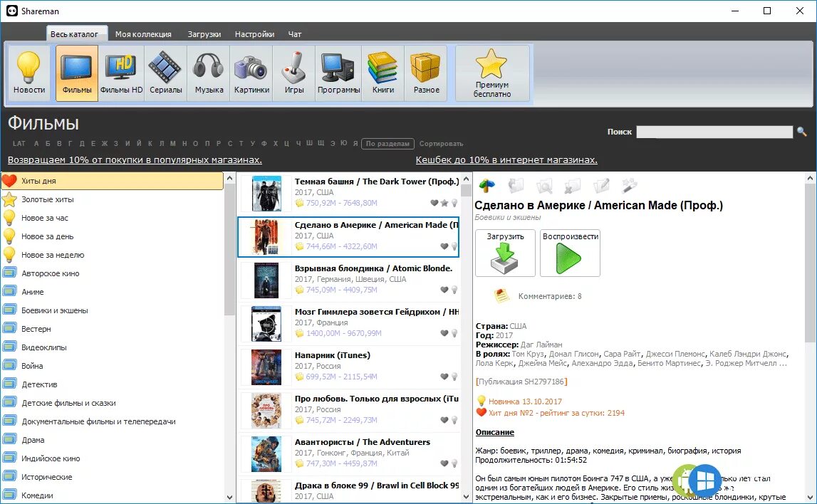The width and height of the screenshot is (817, 504).
Task: Select Новое за день
Action: click(112, 236)
